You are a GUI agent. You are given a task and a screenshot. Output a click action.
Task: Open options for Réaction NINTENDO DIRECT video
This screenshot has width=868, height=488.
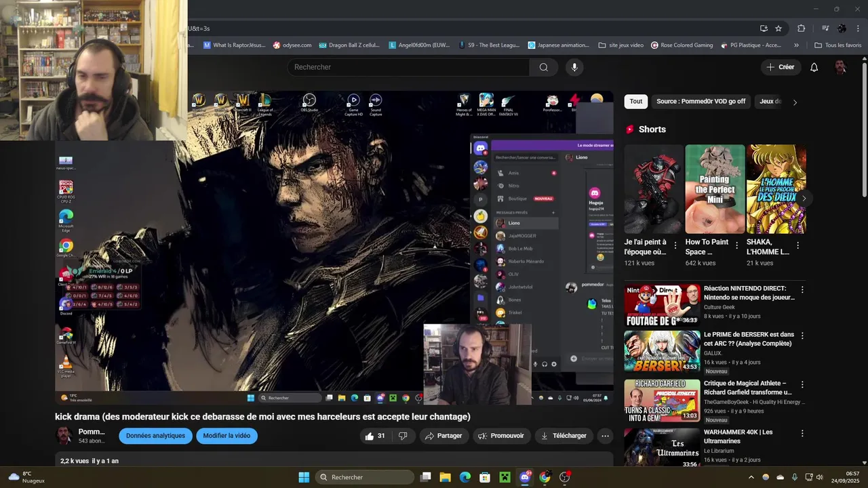coord(802,289)
